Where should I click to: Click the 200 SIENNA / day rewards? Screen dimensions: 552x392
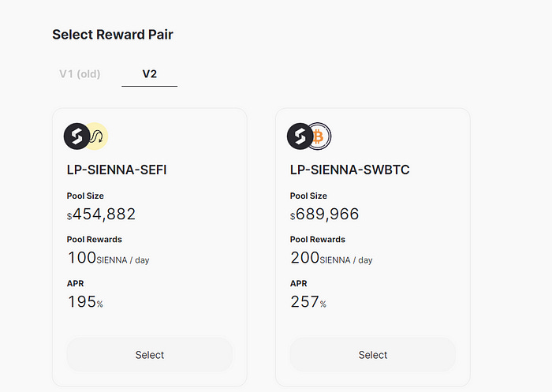[331, 258]
